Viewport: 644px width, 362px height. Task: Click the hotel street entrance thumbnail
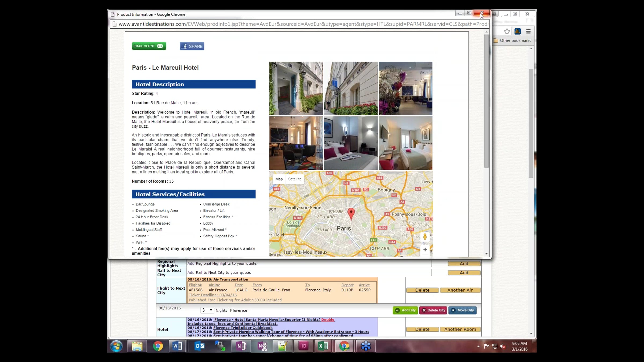[296, 88]
